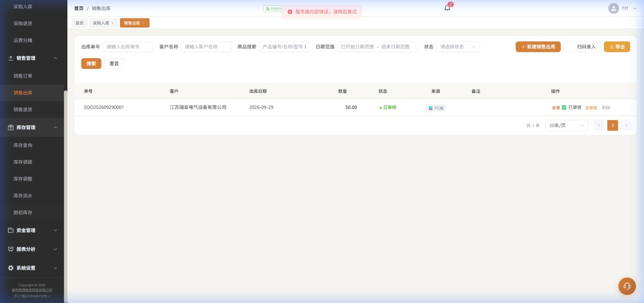
Task: Open 销售订单 in the sidebar
Action: (x=23, y=76)
